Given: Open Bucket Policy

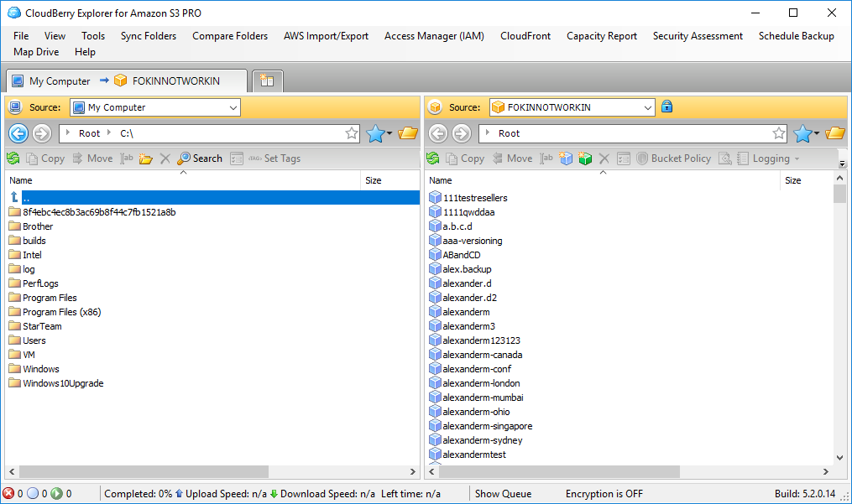Looking at the screenshot, I should [x=674, y=158].
